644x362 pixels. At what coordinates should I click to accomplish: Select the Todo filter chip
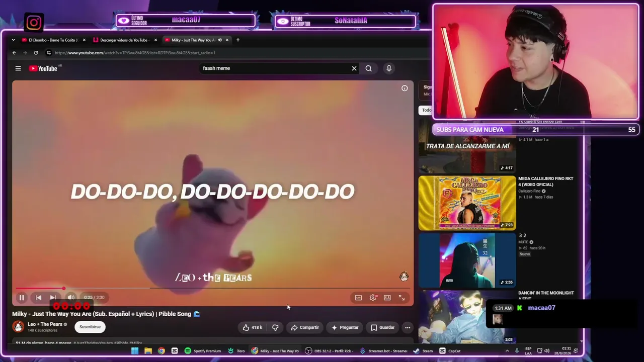tap(426, 110)
